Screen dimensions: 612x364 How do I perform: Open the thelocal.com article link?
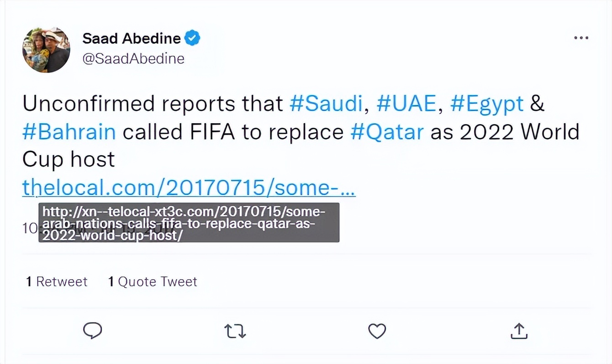point(189,187)
